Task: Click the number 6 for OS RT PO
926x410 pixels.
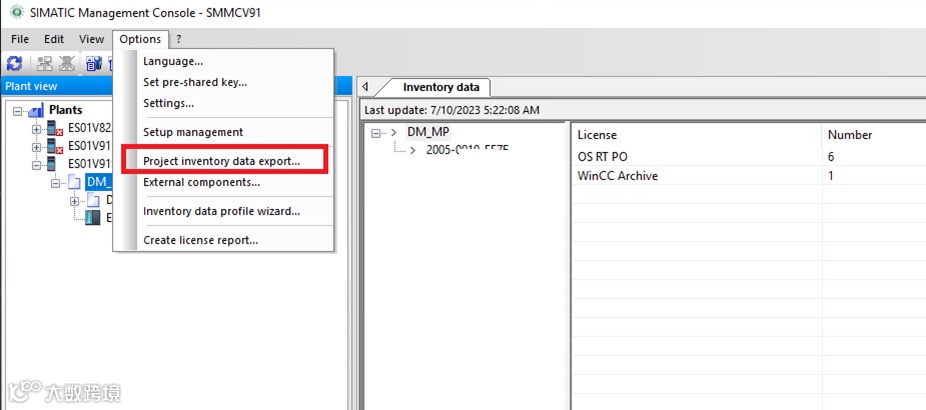Action: point(831,157)
